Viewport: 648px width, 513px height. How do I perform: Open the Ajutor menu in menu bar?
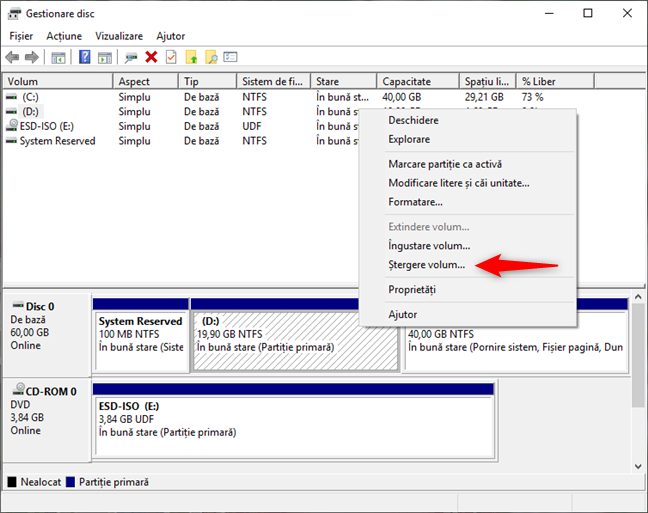tap(170, 36)
